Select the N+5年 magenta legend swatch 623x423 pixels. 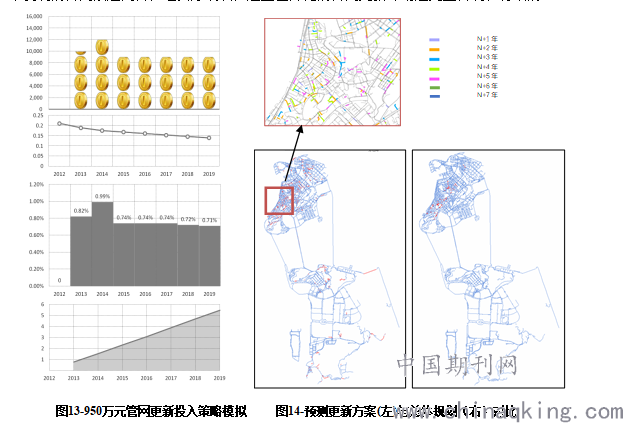coord(434,79)
